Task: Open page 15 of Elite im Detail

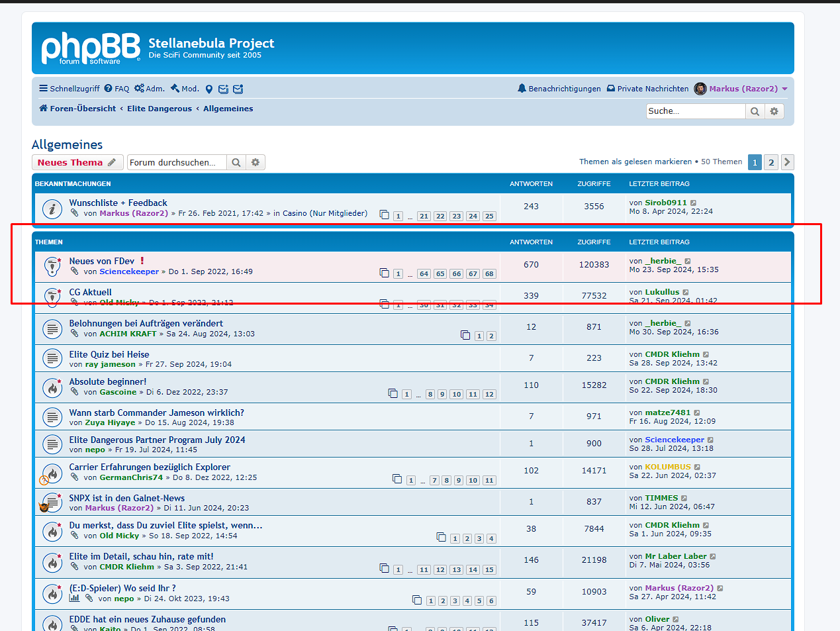Action: pyautogui.click(x=489, y=570)
